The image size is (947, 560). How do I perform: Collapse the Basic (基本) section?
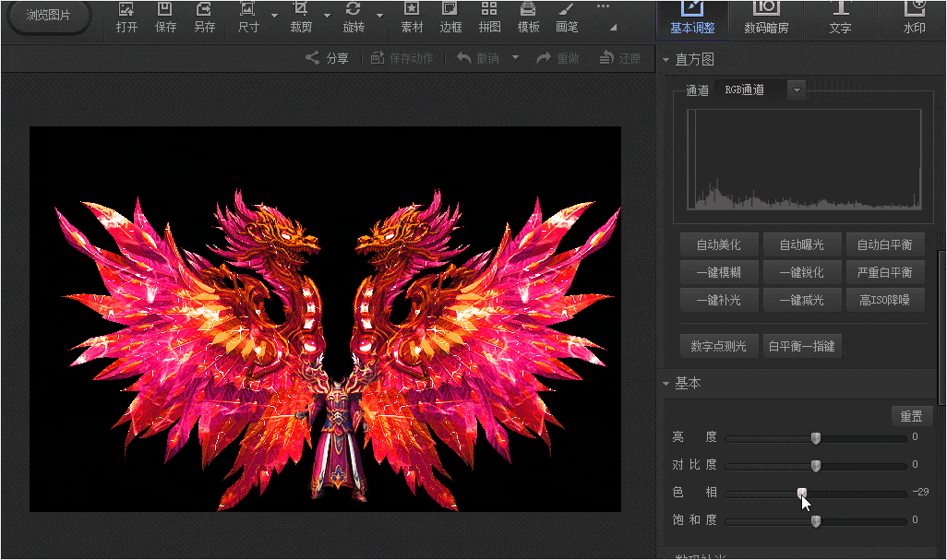pyautogui.click(x=666, y=384)
